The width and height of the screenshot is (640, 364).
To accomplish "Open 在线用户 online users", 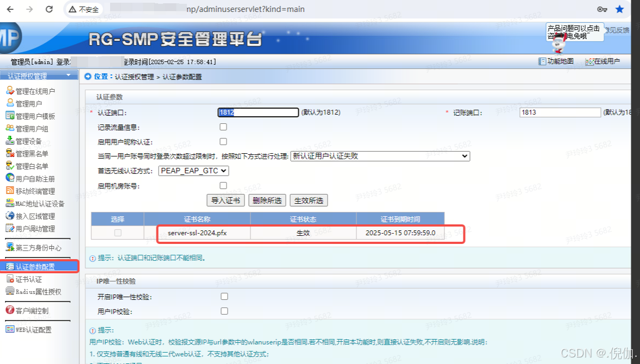I will (x=603, y=61).
